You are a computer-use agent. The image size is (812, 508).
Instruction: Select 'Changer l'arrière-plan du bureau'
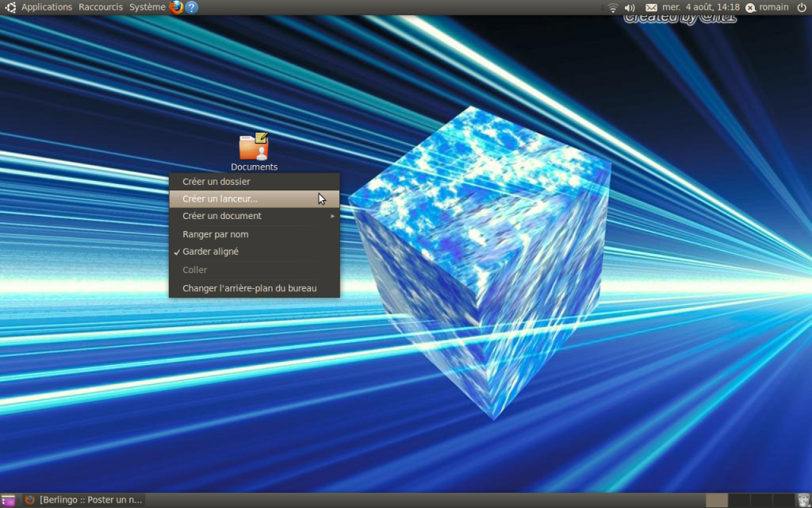[x=255, y=288]
